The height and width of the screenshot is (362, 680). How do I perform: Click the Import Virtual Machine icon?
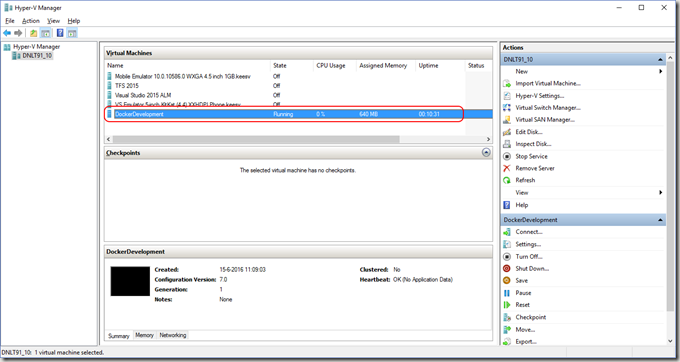click(x=507, y=83)
